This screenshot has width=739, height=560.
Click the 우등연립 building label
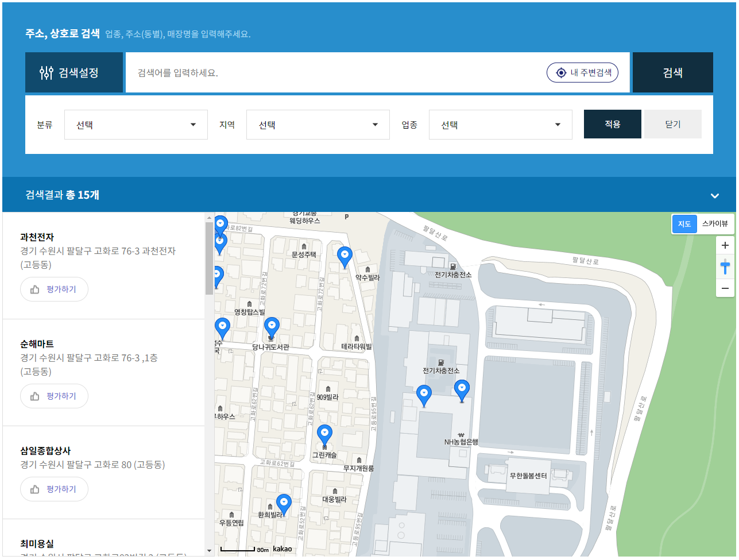(x=231, y=523)
